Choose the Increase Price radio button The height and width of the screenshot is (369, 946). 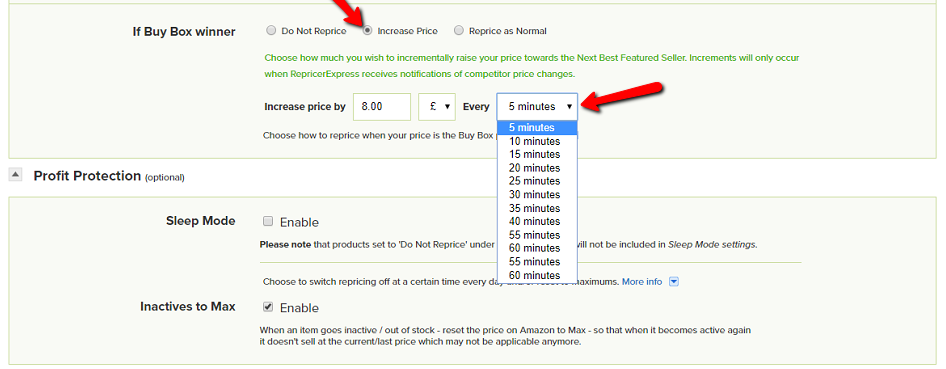click(367, 30)
